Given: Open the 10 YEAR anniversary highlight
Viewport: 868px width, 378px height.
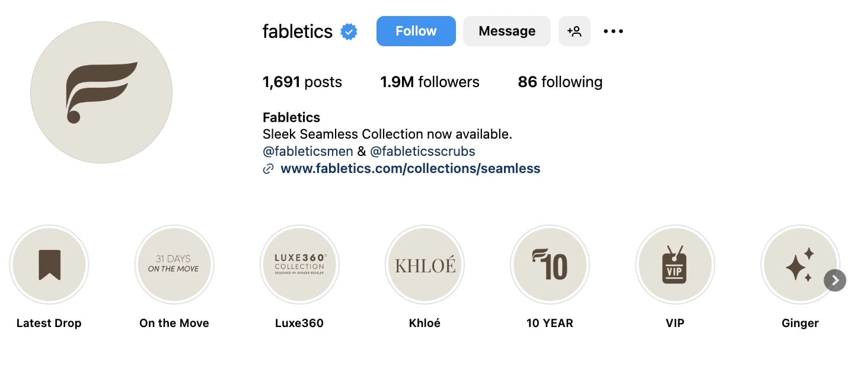Looking at the screenshot, I should 550,264.
